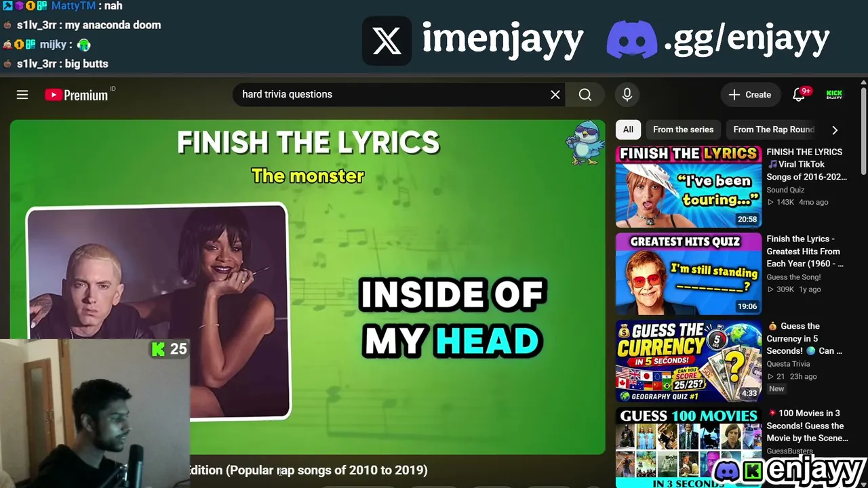Click the '309K 1y ago' video stats
Image resolution: width=868 pixels, height=488 pixels.
pyautogui.click(x=794, y=289)
